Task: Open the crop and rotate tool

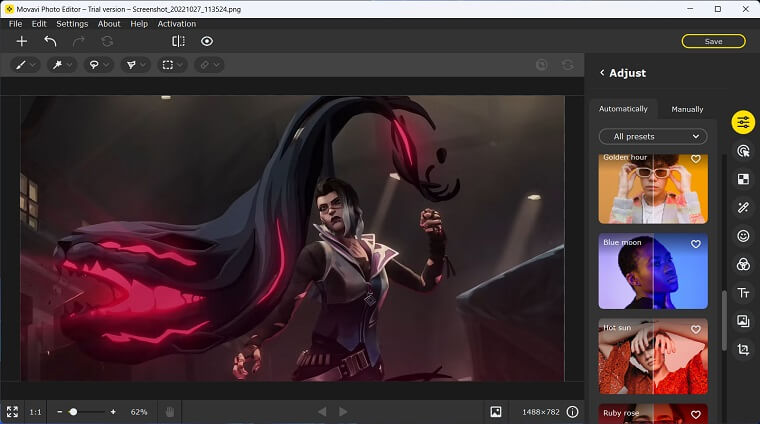Action: (743, 349)
